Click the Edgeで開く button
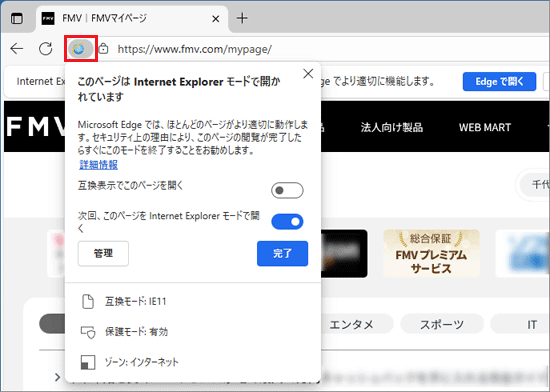Viewport: 550px width, 392px height. [499, 82]
